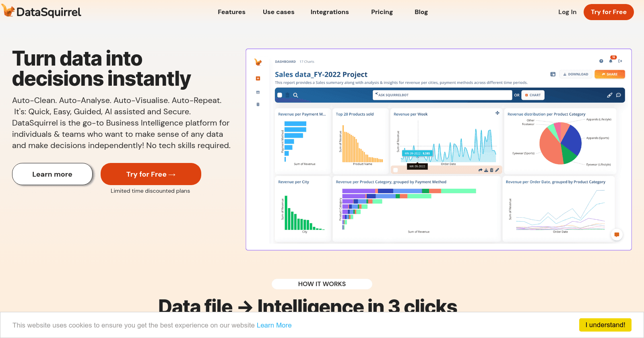The width and height of the screenshot is (644, 338).
Task: Click the '17 Charts' label
Action: pos(307,62)
